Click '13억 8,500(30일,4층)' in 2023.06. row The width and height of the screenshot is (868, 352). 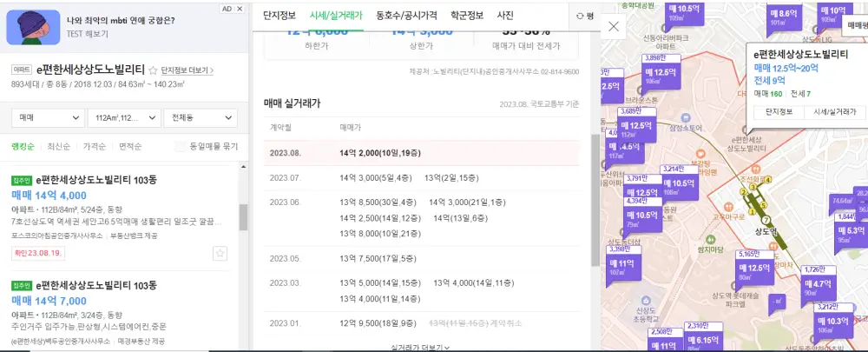pos(378,203)
